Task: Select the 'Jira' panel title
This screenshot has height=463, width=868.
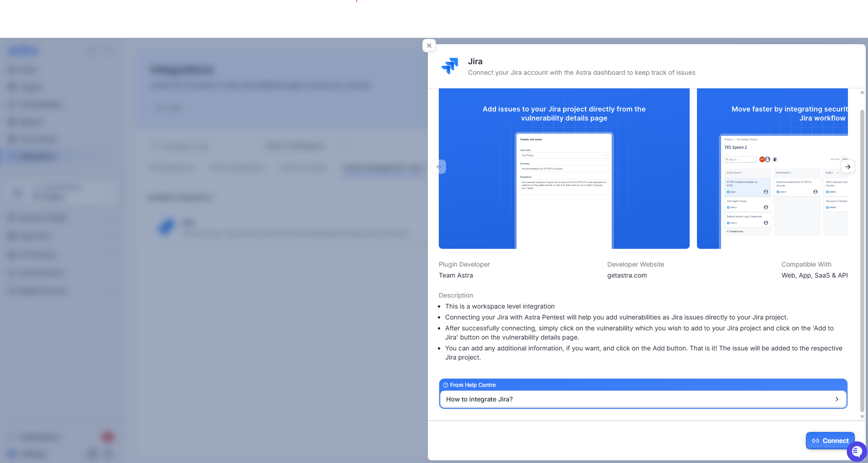Action: (x=475, y=62)
